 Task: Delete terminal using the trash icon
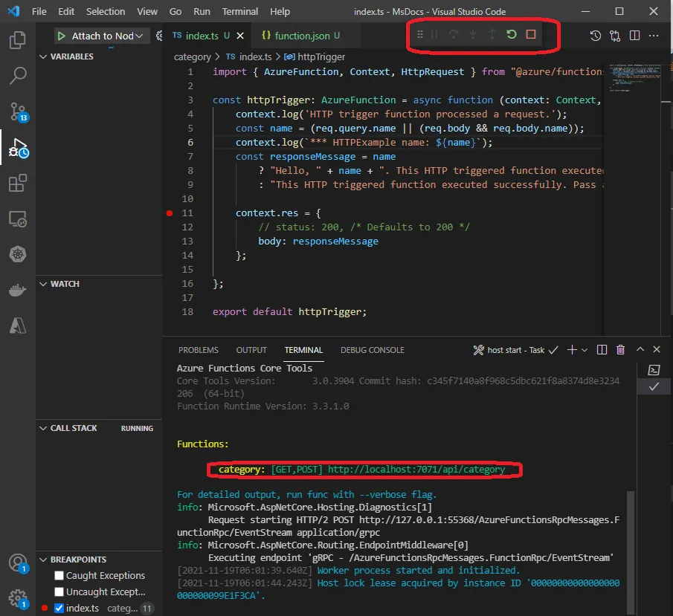620,350
